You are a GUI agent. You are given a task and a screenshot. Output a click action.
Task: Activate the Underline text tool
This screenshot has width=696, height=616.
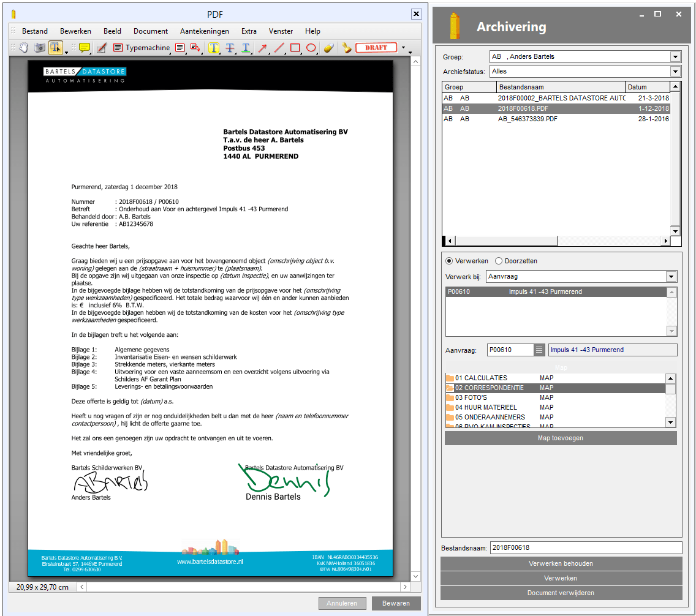click(246, 47)
